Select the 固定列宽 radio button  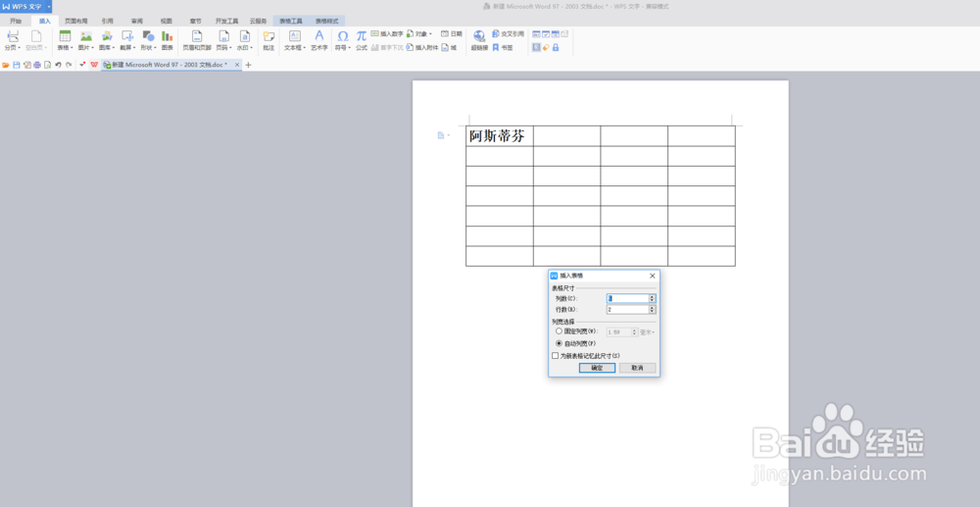(x=559, y=331)
